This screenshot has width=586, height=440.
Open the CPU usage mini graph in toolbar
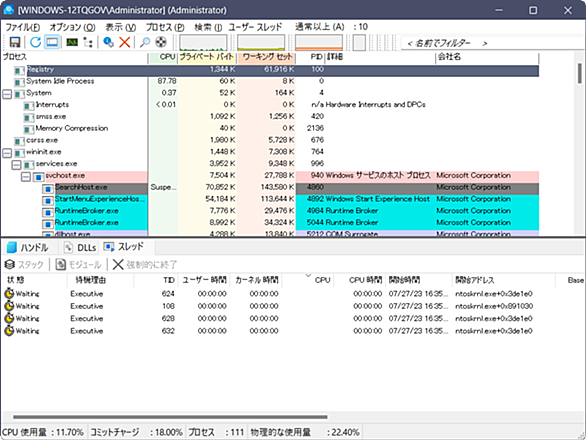coord(203,43)
